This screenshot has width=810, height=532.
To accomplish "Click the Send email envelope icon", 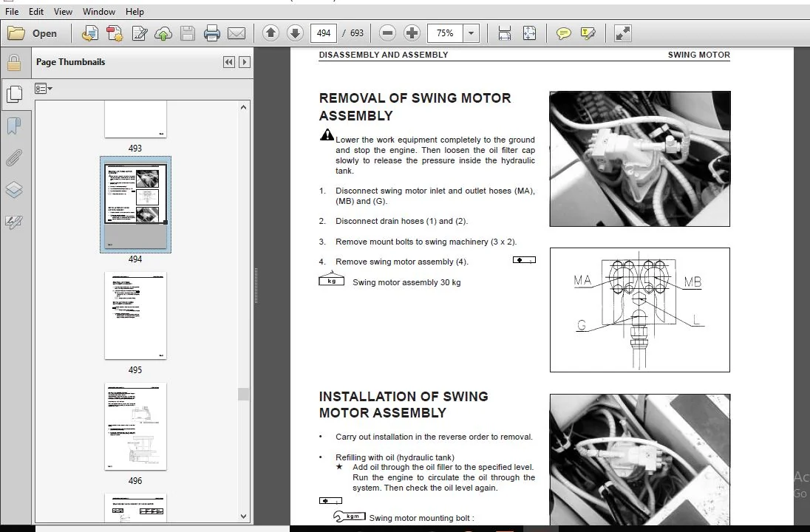I will click(x=236, y=33).
